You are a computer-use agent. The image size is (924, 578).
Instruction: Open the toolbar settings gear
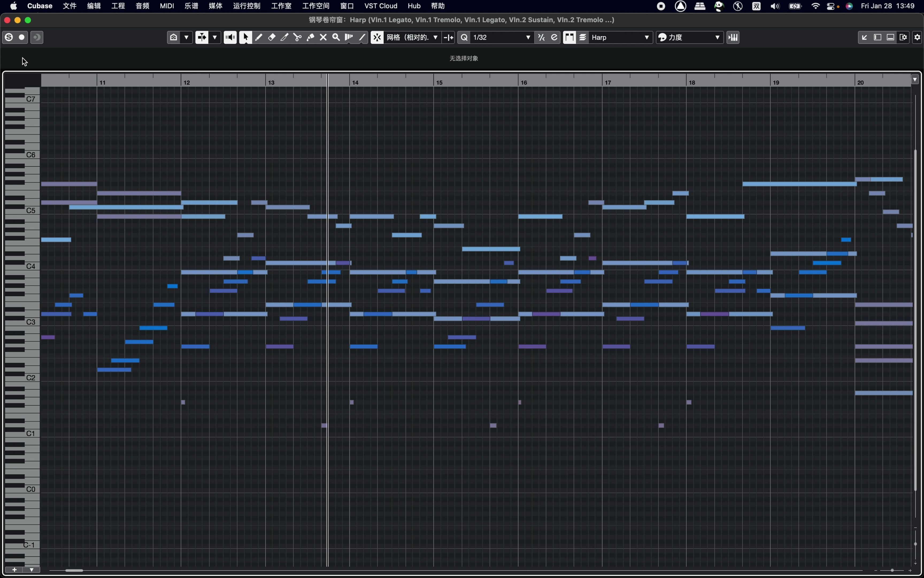click(918, 37)
